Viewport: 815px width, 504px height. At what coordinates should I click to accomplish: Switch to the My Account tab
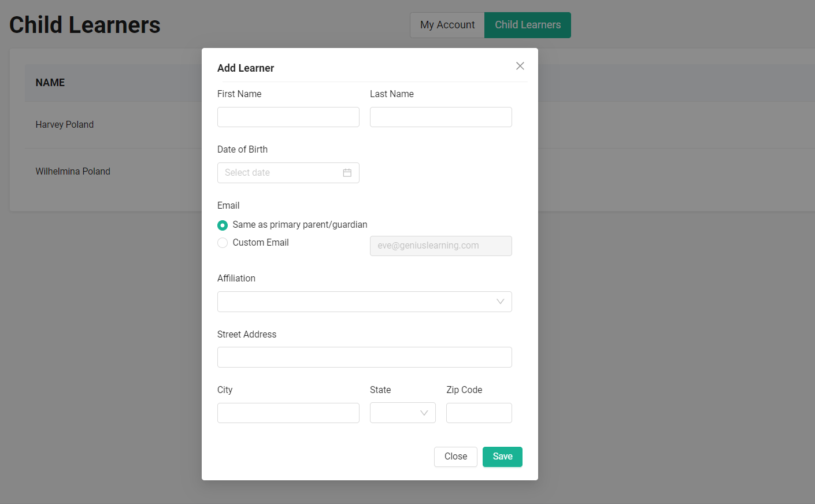[447, 25]
